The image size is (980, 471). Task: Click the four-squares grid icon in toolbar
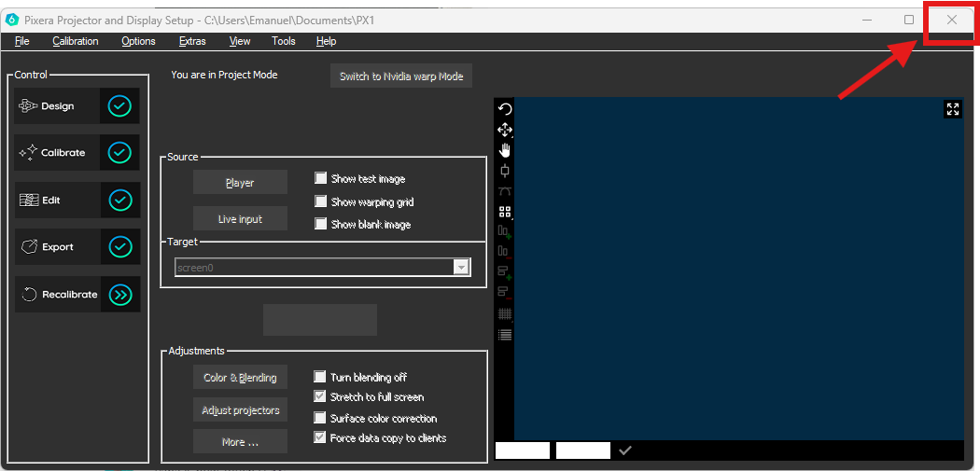(x=505, y=212)
